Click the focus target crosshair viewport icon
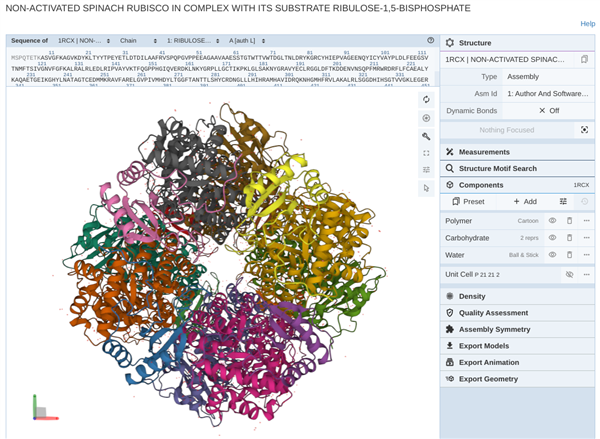This screenshot has width=600, height=439. click(x=426, y=118)
